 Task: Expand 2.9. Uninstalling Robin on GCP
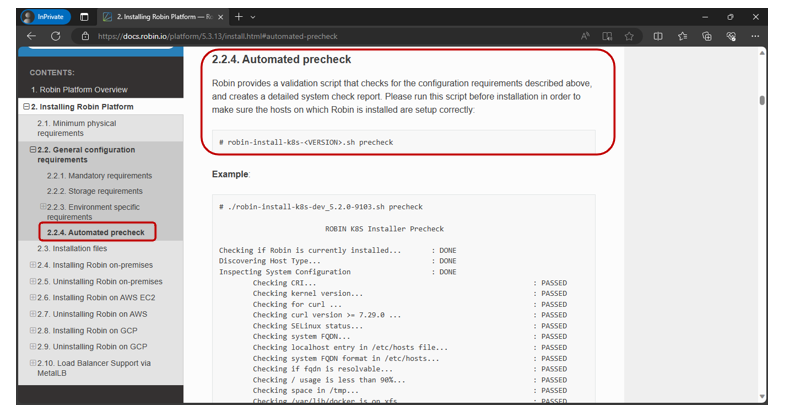coord(33,346)
